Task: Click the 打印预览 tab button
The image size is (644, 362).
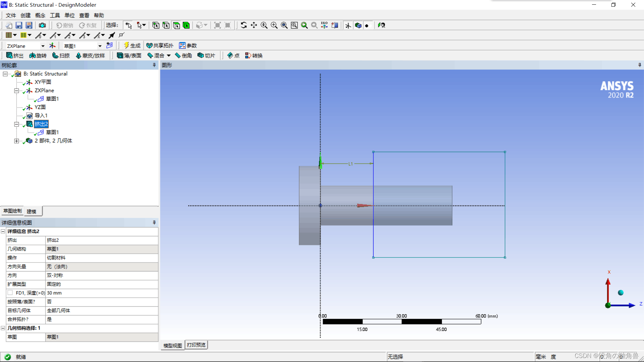Action: [196, 345]
